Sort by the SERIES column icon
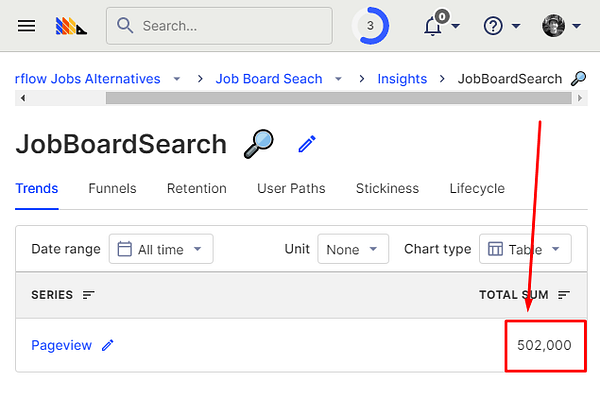Screen dimensions: 600x402 coord(88,295)
